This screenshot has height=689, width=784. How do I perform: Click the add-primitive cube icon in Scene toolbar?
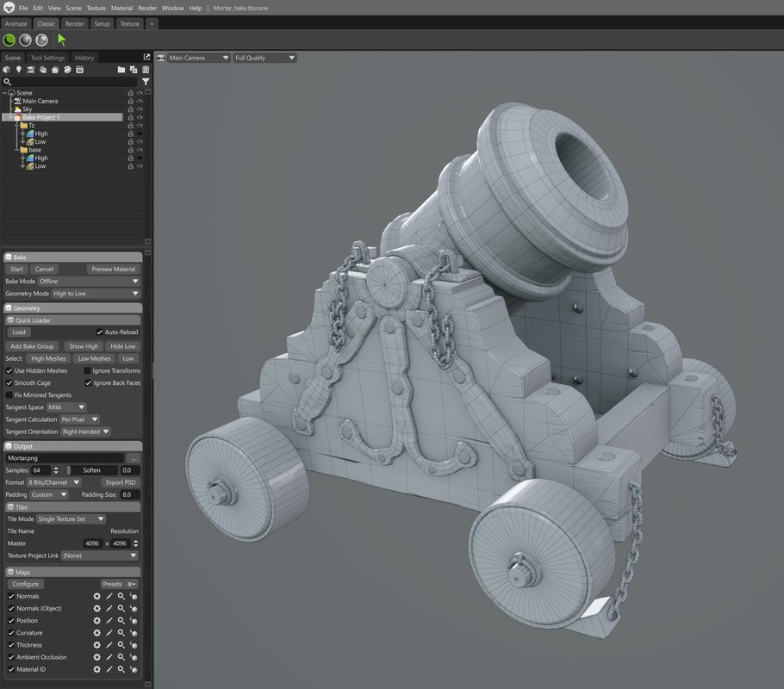click(x=7, y=70)
